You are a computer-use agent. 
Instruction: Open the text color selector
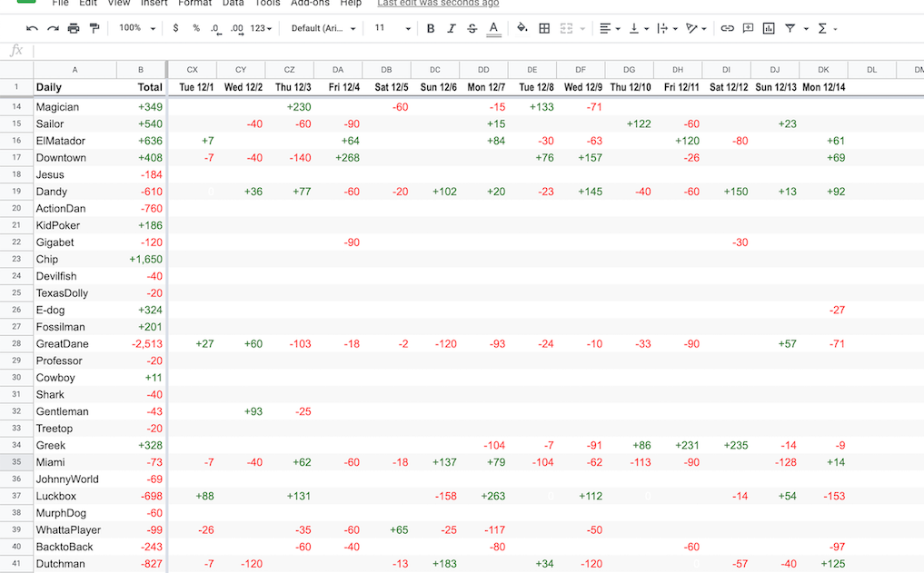tap(493, 28)
